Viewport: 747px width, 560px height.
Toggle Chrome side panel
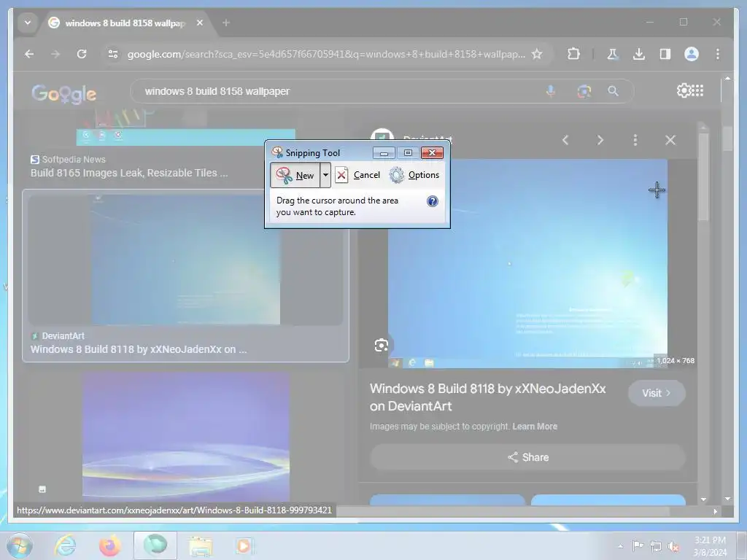665,54
